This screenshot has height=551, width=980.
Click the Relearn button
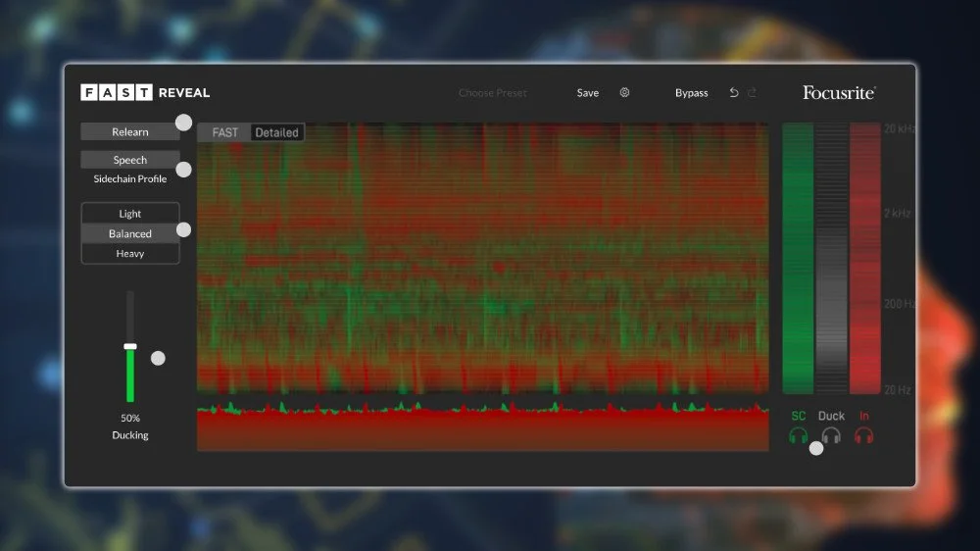[130, 132]
